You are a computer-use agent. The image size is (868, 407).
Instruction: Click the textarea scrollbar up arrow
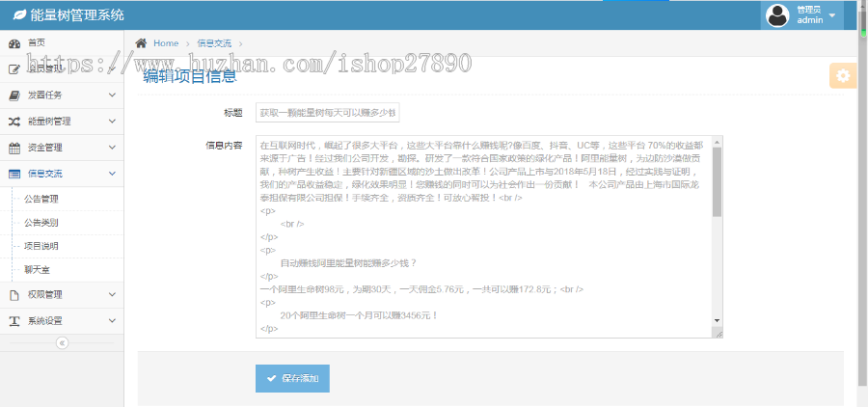tap(717, 141)
